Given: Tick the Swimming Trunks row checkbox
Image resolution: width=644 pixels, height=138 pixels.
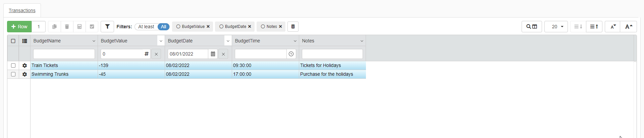Looking at the screenshot, I should tap(13, 74).
